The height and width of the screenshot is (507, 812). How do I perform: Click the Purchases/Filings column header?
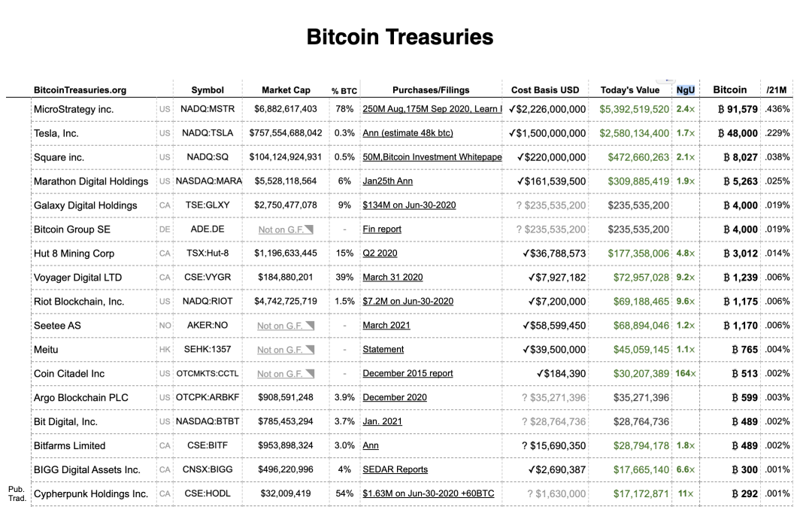(x=431, y=90)
